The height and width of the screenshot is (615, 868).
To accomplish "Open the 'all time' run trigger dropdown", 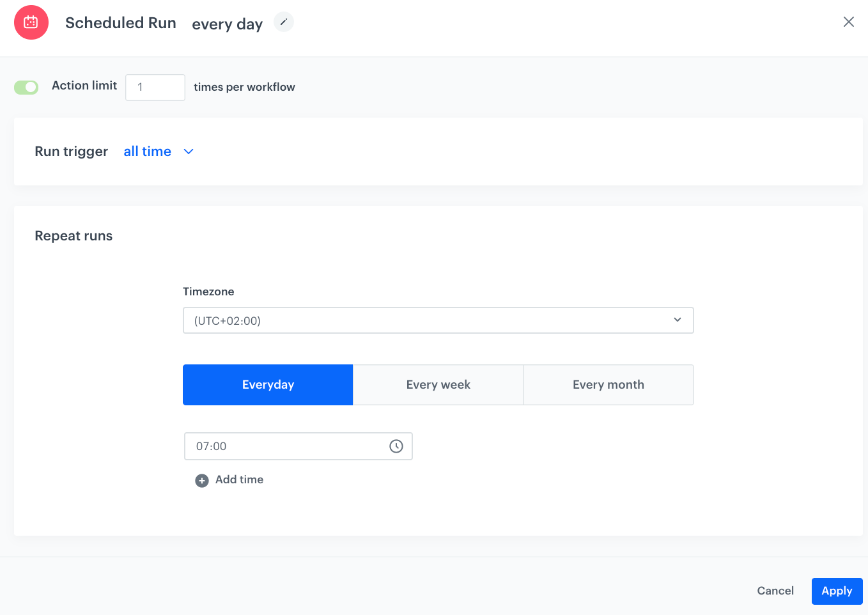I will click(x=148, y=152).
